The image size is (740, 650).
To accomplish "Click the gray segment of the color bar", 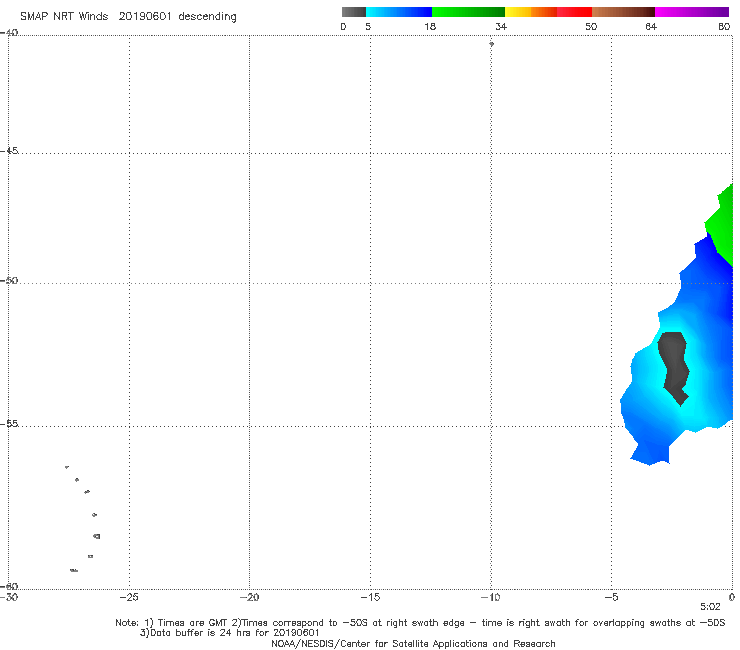I will (x=354, y=12).
